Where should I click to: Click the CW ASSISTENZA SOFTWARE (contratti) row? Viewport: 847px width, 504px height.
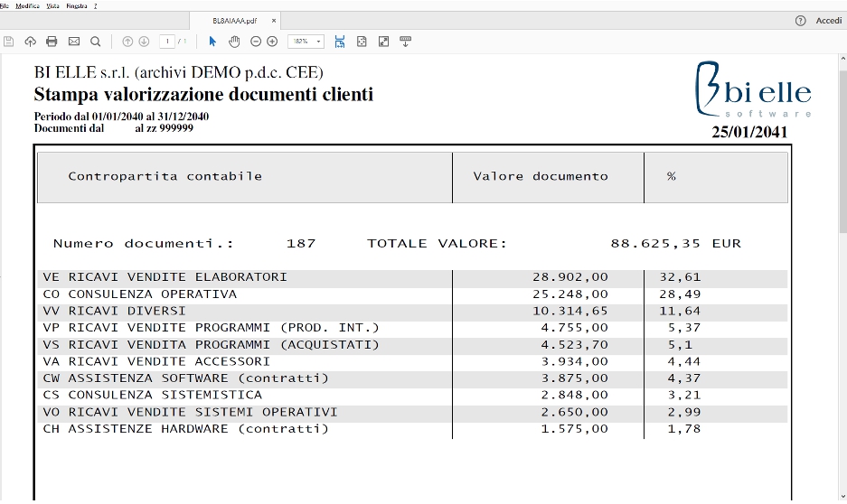click(412, 378)
